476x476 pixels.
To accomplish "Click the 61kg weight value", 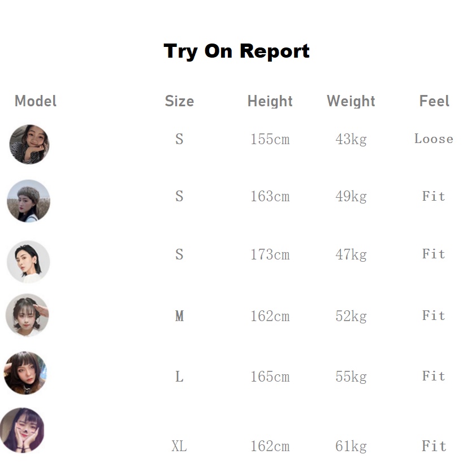I will (351, 447).
